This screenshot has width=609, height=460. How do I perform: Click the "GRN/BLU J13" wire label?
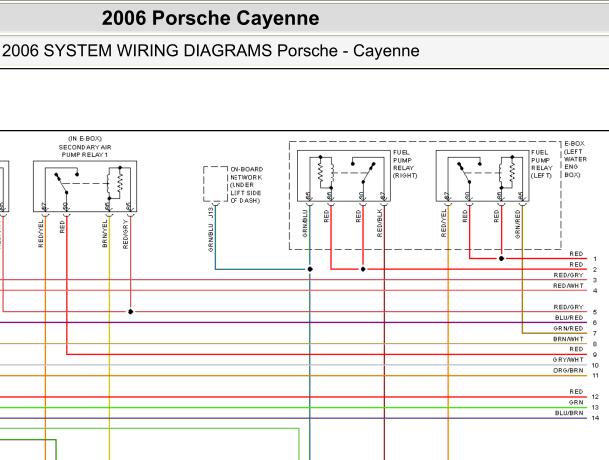coord(211,230)
